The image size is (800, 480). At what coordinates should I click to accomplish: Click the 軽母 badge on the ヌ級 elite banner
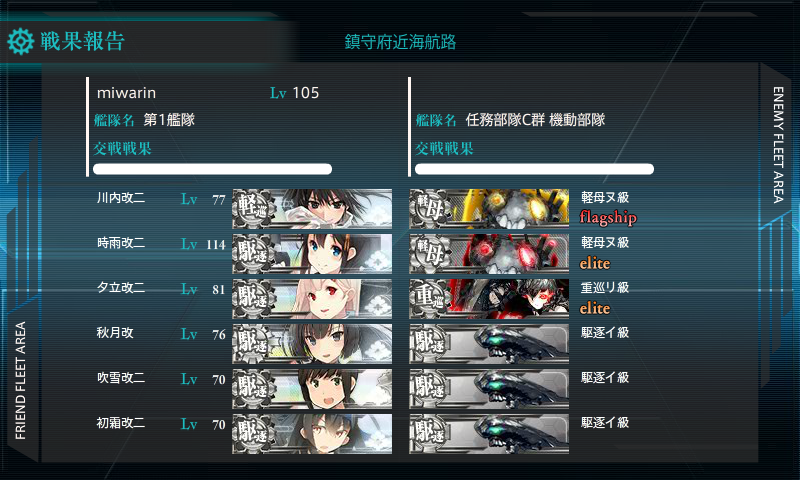tap(431, 254)
